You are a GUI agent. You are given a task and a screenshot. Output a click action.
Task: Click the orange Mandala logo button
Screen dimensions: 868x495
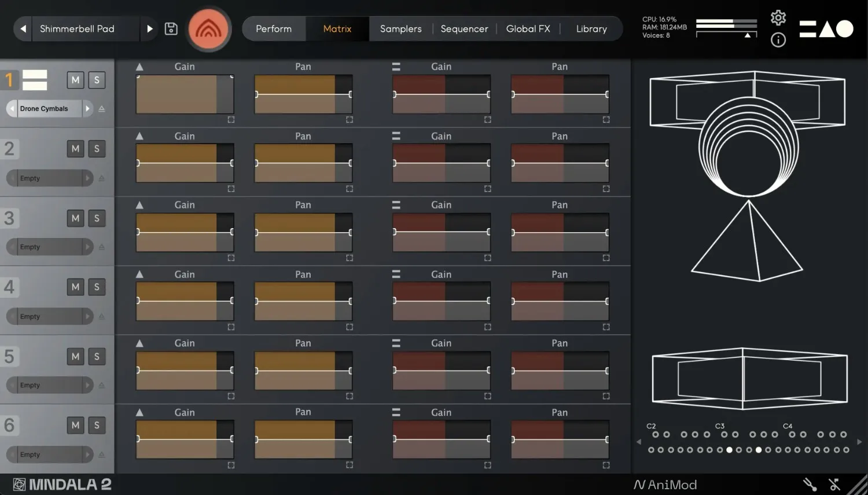coord(209,29)
